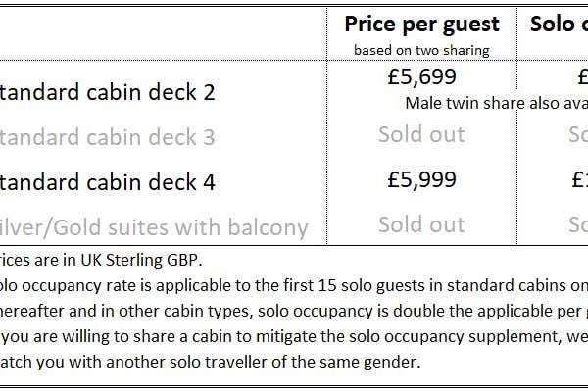
Task: Click the £5,699 price cell
Action: 421,76
